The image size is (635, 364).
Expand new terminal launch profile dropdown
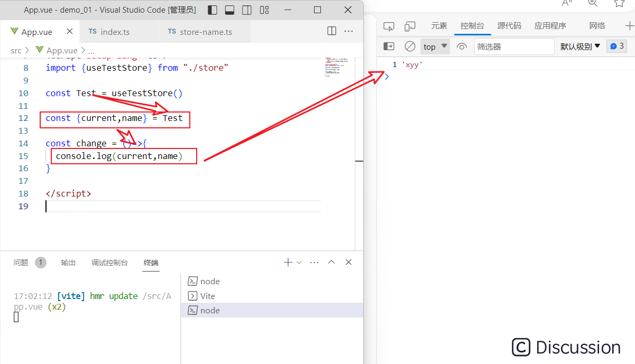[x=299, y=263]
